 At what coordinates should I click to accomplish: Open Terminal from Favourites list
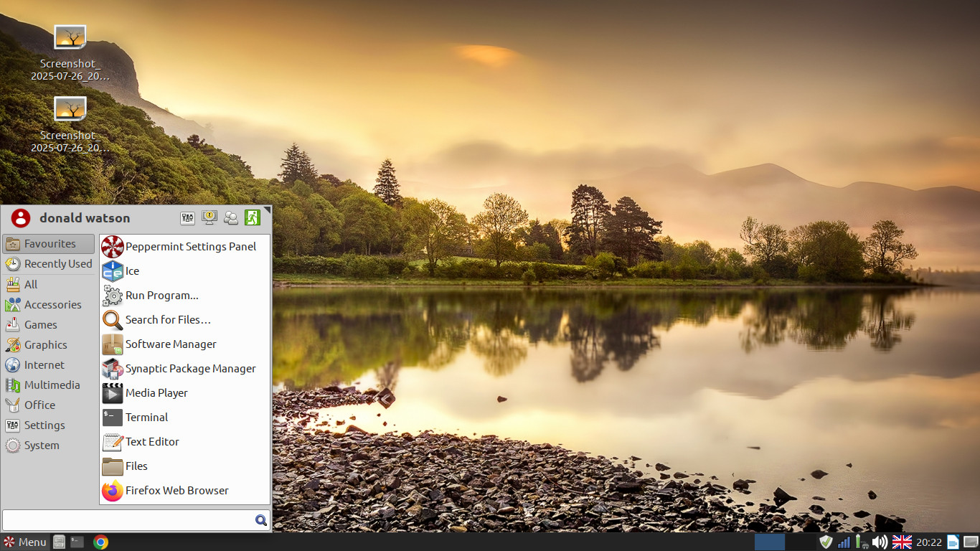tap(185, 418)
